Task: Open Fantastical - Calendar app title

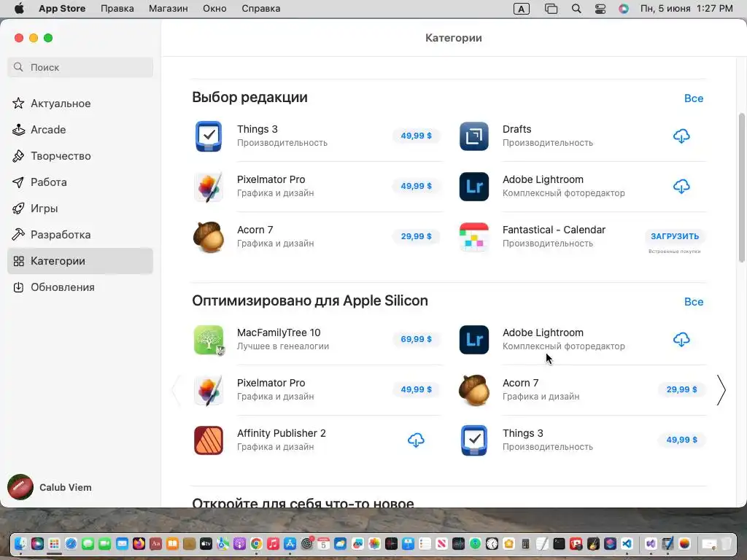Action: point(554,230)
